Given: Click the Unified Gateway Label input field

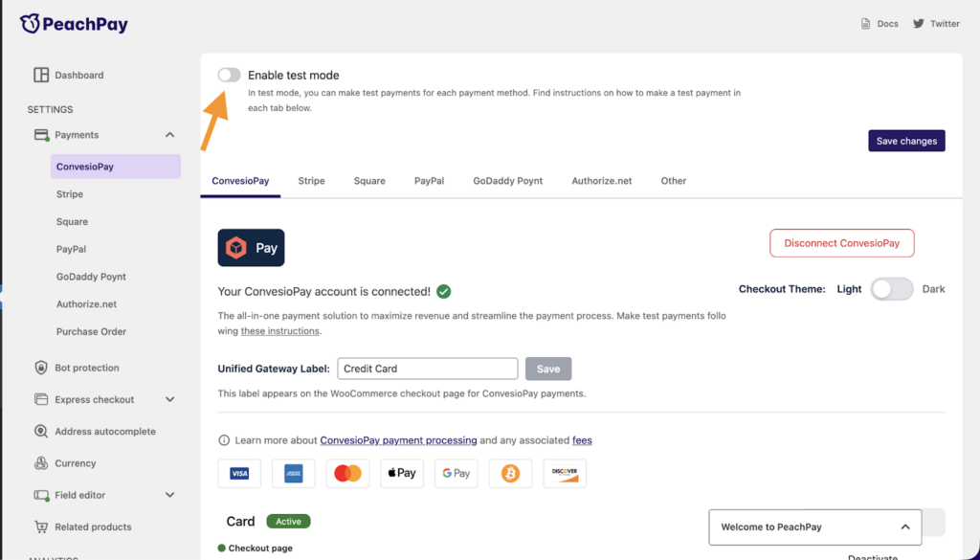Looking at the screenshot, I should click(427, 369).
